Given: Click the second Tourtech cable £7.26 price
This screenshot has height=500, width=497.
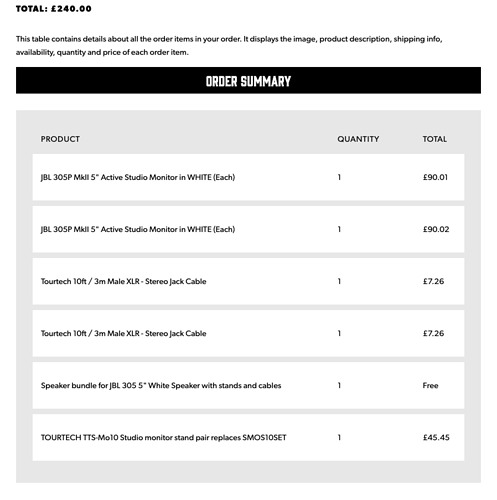Looking at the screenshot, I should tap(433, 333).
